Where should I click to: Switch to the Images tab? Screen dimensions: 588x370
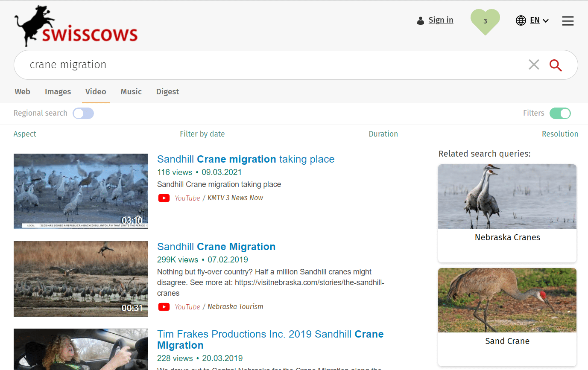(58, 91)
